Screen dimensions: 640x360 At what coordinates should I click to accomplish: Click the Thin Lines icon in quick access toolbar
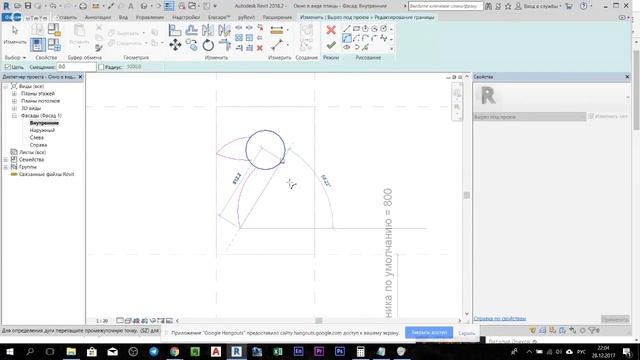pos(169,6)
